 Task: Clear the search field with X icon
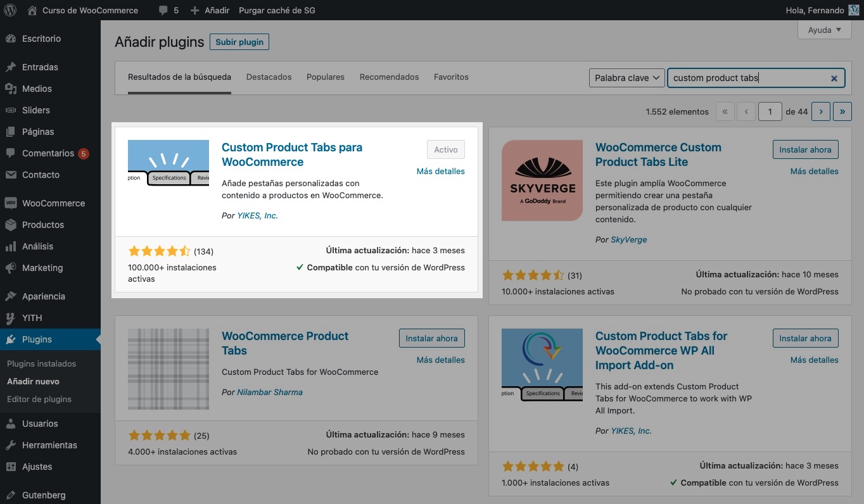tap(834, 79)
